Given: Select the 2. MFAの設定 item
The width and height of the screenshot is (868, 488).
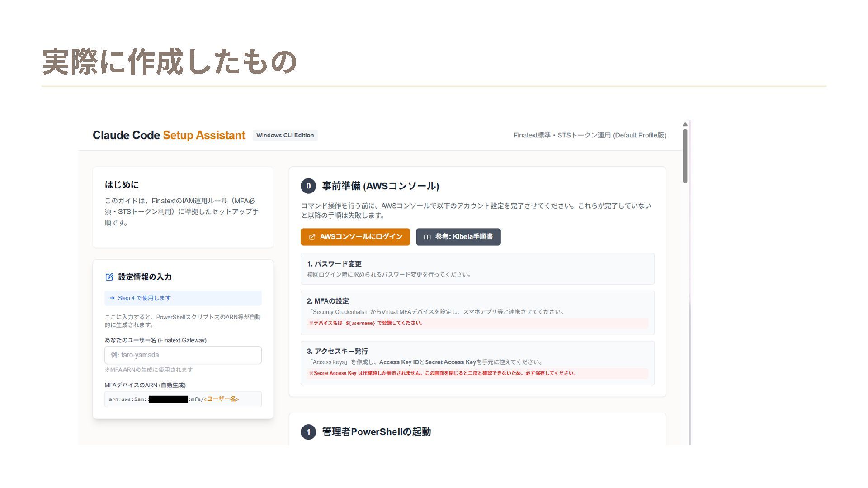Looking at the screenshot, I should 477,312.
